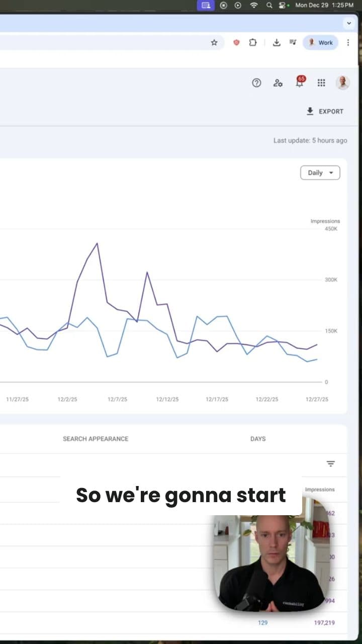Screen dimensions: 362x644
Task: Open the Work browser profile button
Action: point(320,43)
